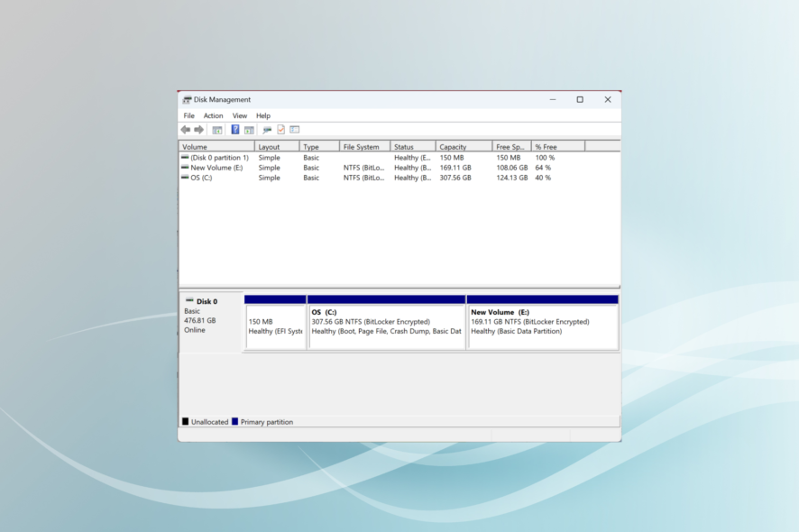Click the Back navigation arrow
Image resolution: width=799 pixels, height=532 pixels.
(x=186, y=129)
